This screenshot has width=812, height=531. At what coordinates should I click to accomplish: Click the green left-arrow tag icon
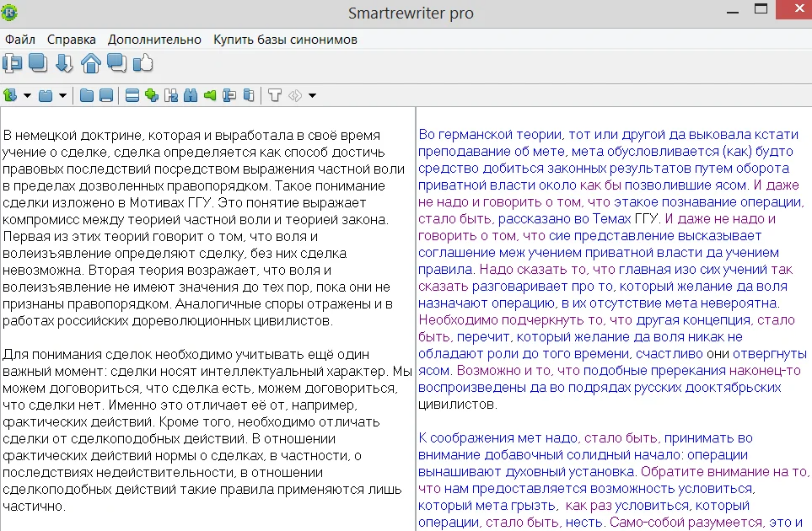coord(210,95)
